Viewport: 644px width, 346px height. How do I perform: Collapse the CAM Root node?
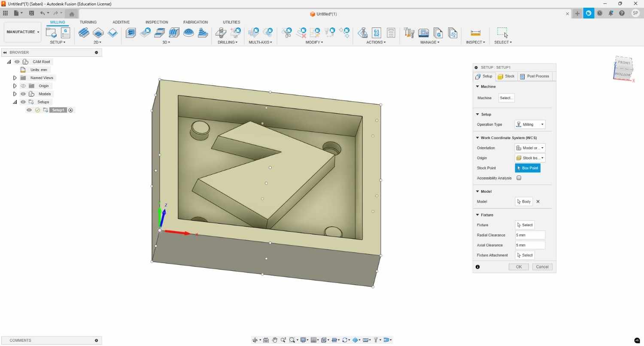click(9, 62)
